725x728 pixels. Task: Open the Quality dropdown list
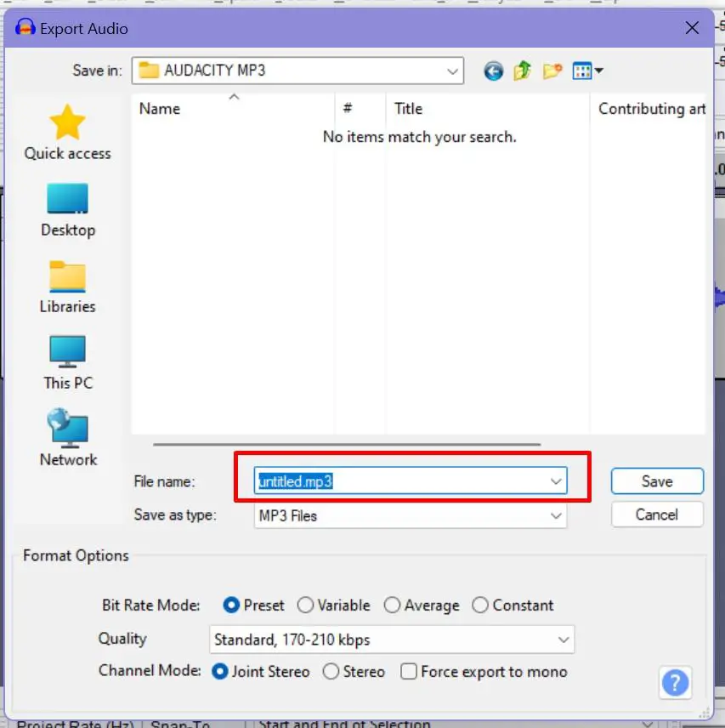[392, 640]
